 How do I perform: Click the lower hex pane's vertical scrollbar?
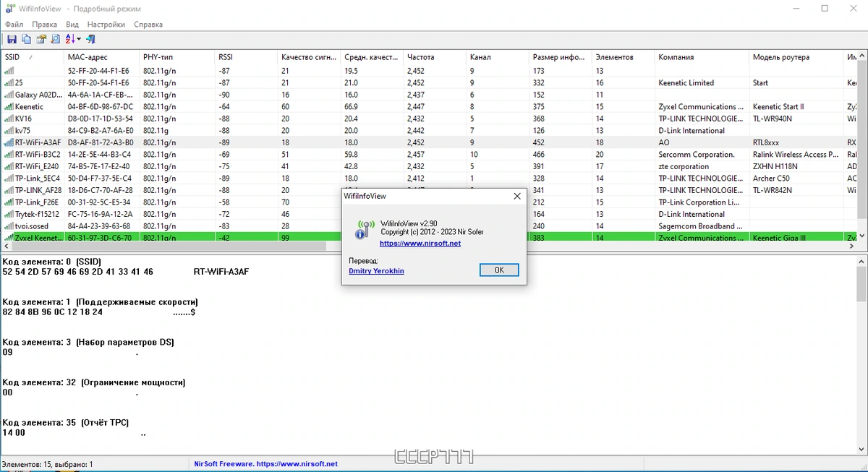pyautogui.click(x=862, y=354)
